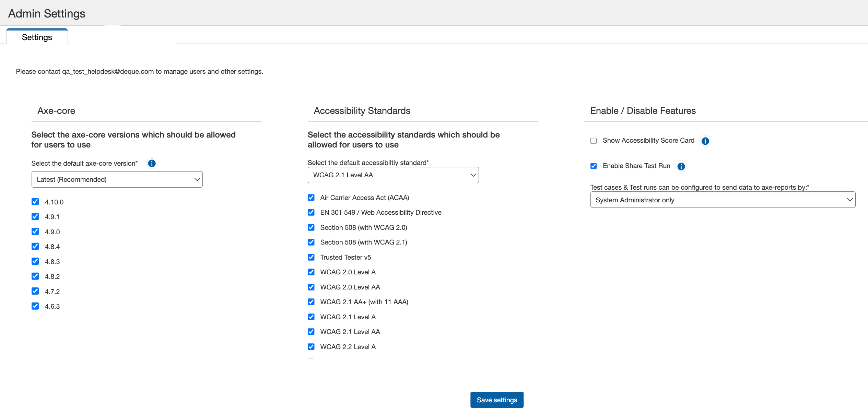Toggle WCAG 2.0 Level AA checkbox

click(x=311, y=287)
